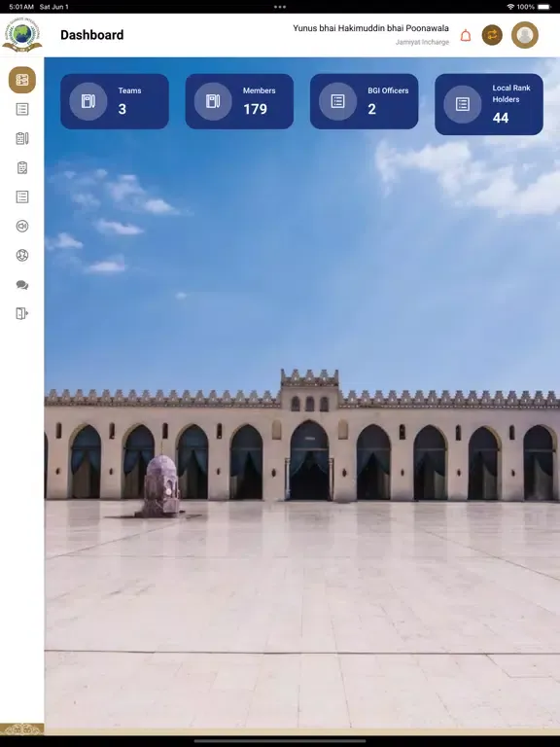Open the speaker announcements sidebar icon
Screen dimensions: 560x747
22,226
